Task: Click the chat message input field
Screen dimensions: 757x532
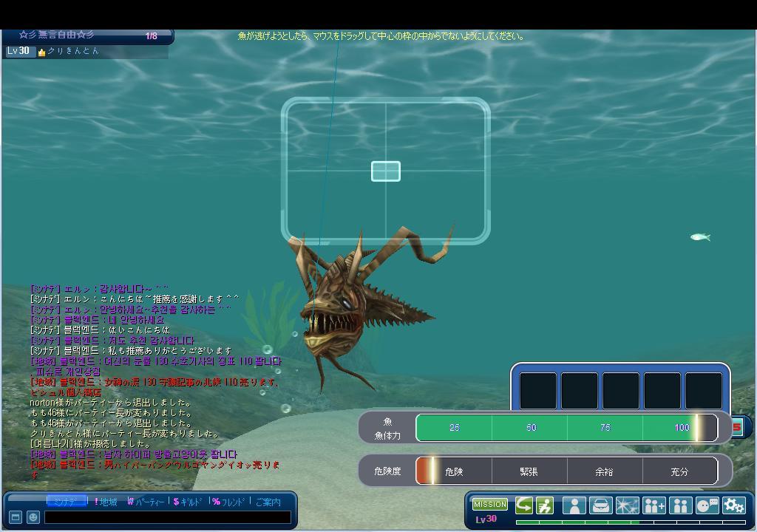Action: click(168, 517)
